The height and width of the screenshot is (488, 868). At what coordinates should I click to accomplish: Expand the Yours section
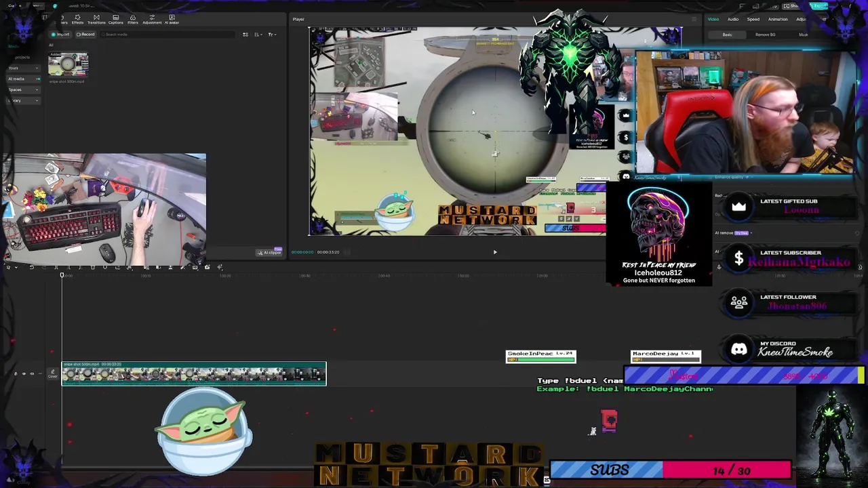[x=24, y=68]
